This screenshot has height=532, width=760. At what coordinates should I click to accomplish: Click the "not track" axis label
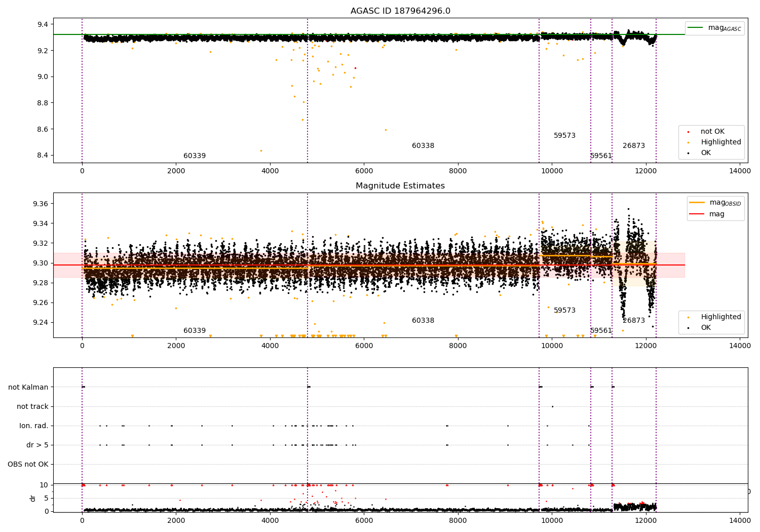[x=32, y=406]
